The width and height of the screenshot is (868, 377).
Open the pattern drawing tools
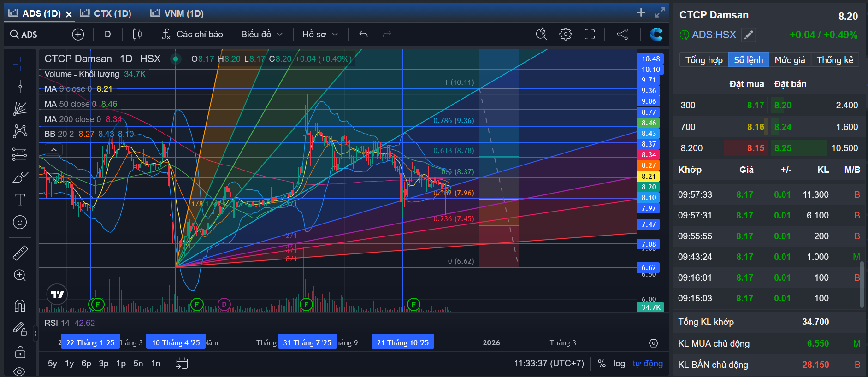click(x=20, y=131)
